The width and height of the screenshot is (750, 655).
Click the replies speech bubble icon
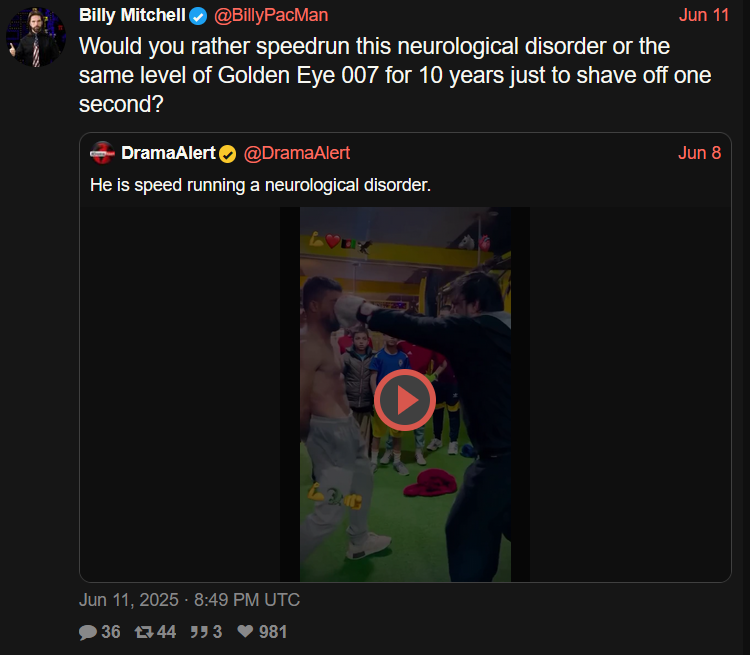click(88, 632)
